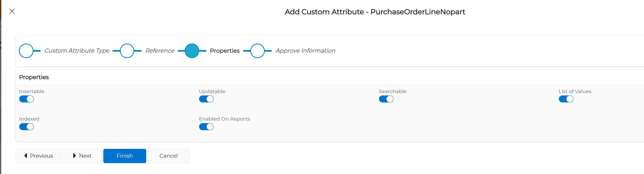Disable the Updatable switch

click(206, 99)
